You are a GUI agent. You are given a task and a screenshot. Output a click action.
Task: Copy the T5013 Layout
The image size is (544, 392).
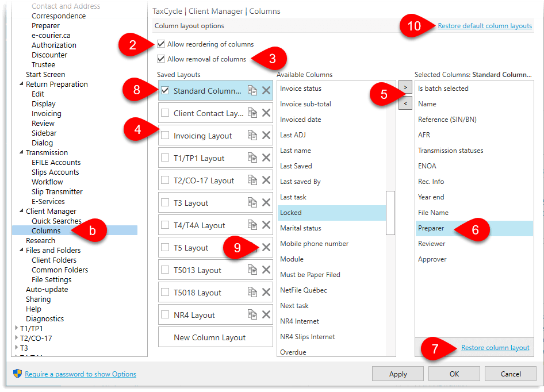coord(252,270)
